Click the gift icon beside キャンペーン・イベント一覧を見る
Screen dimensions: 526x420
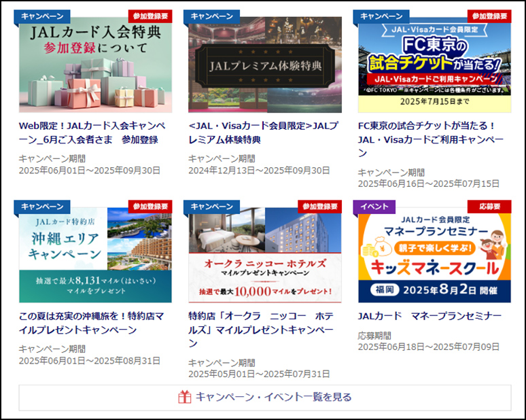185,397
